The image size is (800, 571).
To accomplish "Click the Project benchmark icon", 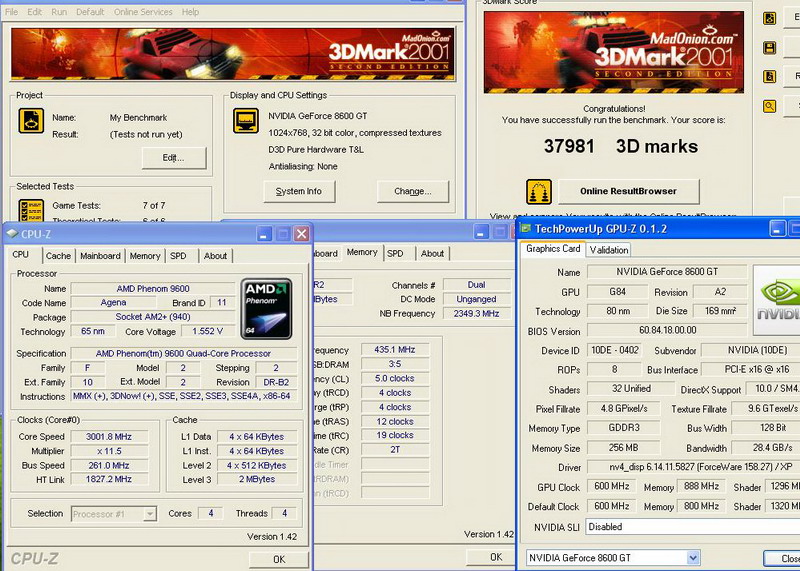I will pos(31,121).
